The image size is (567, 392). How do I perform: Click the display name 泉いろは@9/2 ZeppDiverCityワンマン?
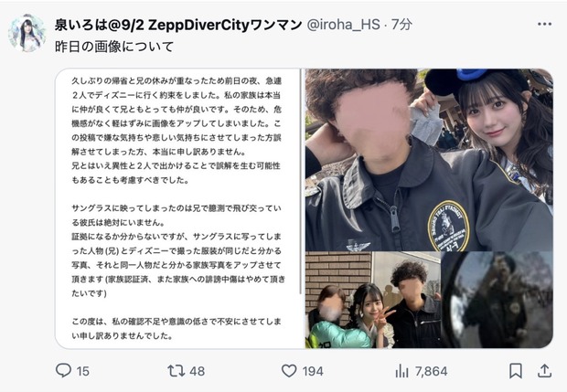[178, 25]
